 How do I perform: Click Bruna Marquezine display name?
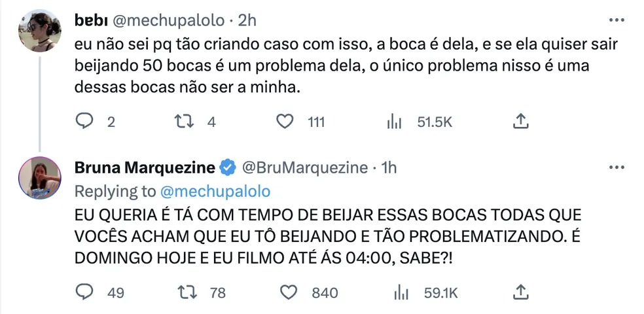tap(145, 167)
